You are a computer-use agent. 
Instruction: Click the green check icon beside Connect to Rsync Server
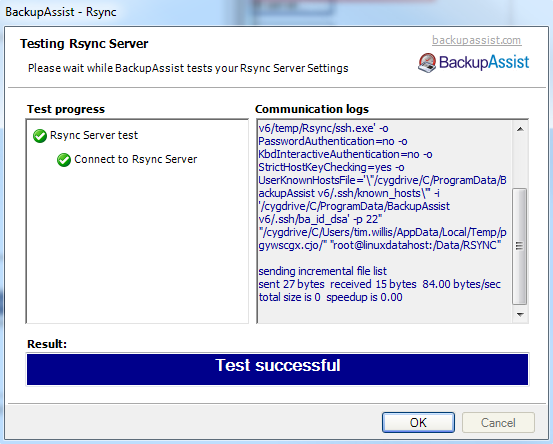tap(64, 160)
